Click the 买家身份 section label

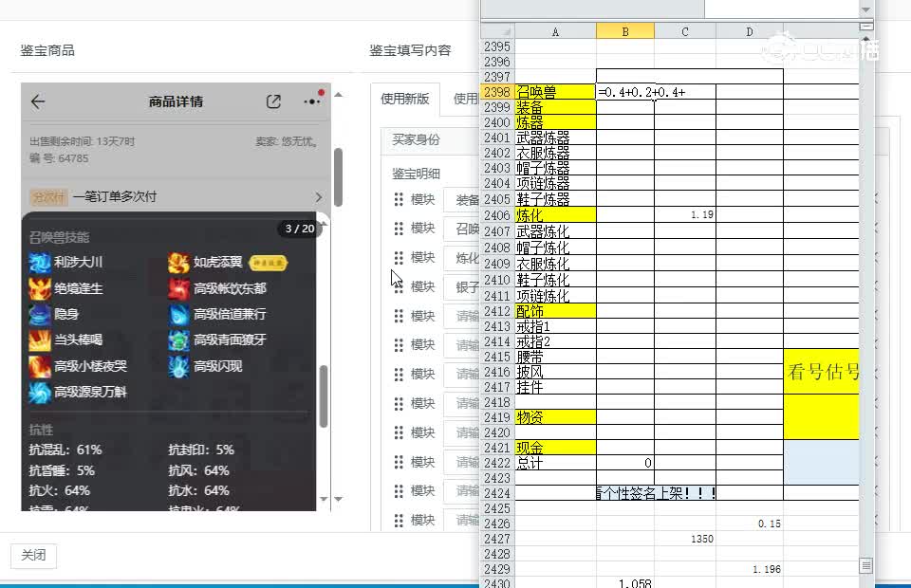click(x=416, y=140)
